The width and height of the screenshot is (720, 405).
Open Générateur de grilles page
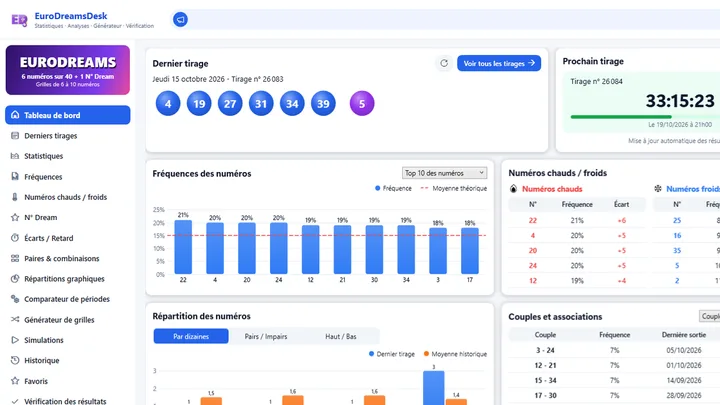[68, 320]
